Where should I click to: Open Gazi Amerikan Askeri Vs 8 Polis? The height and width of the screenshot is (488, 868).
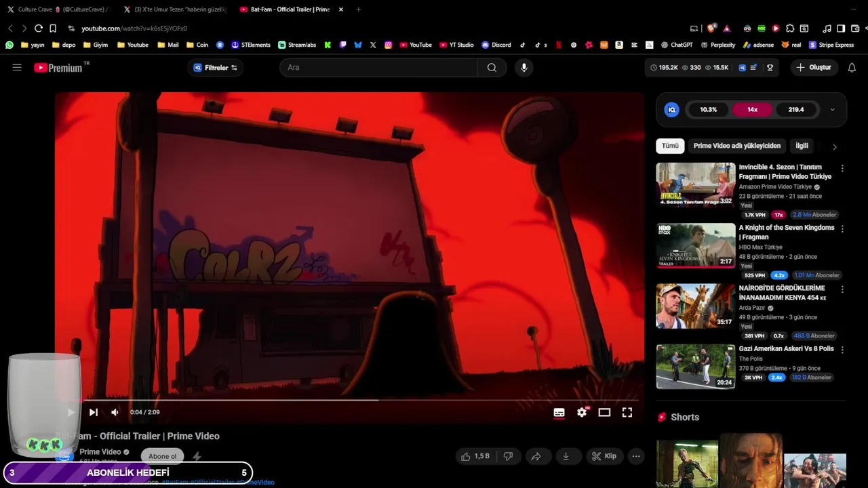coord(787,348)
